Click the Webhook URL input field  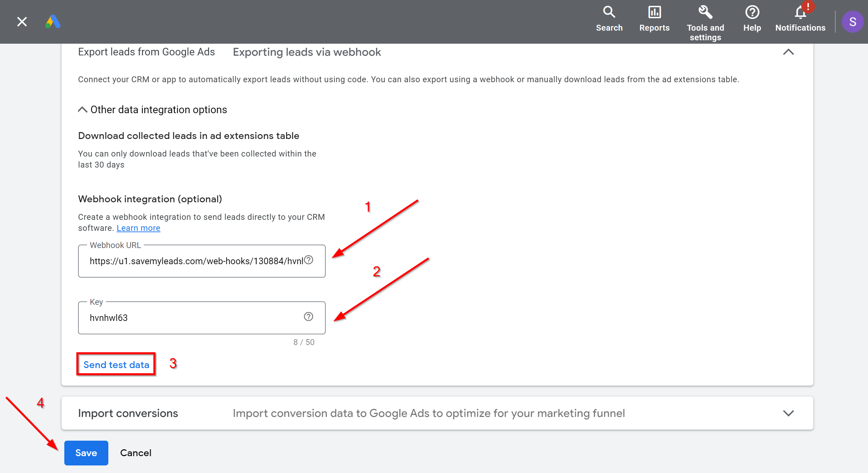point(202,261)
